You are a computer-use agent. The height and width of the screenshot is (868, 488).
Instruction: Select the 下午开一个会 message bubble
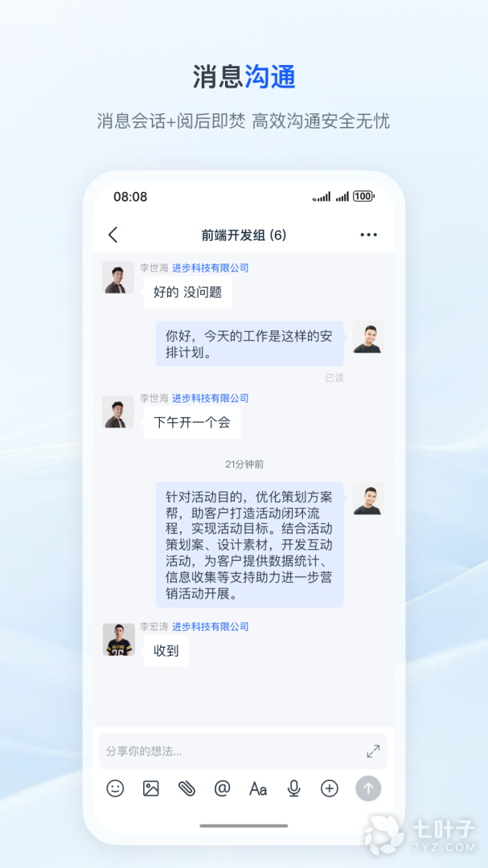[192, 423]
